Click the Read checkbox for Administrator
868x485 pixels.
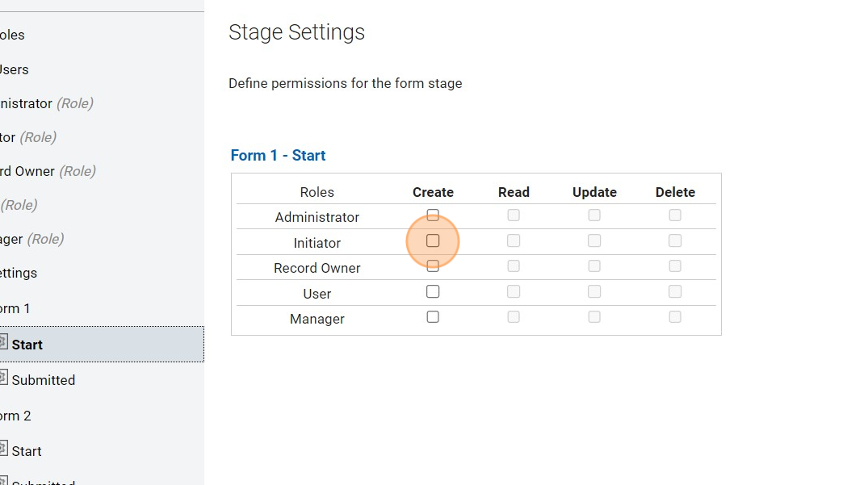514,215
